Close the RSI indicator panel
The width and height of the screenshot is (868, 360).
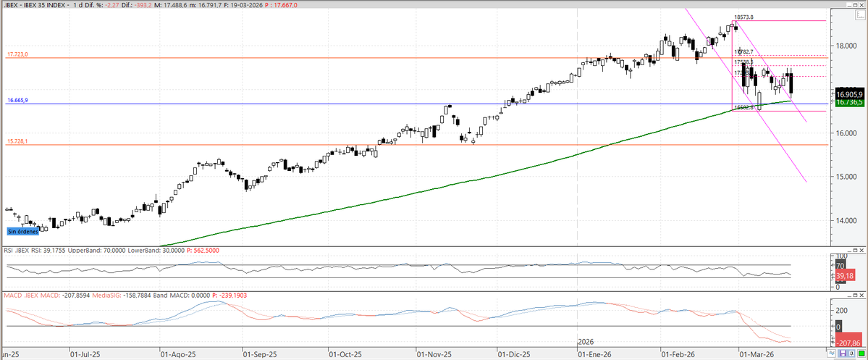pyautogui.click(x=862, y=251)
